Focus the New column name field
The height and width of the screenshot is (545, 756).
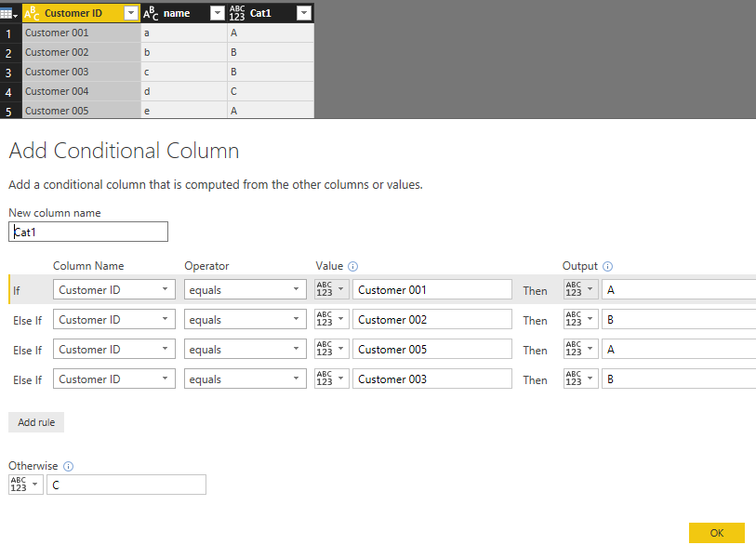pyautogui.click(x=88, y=232)
